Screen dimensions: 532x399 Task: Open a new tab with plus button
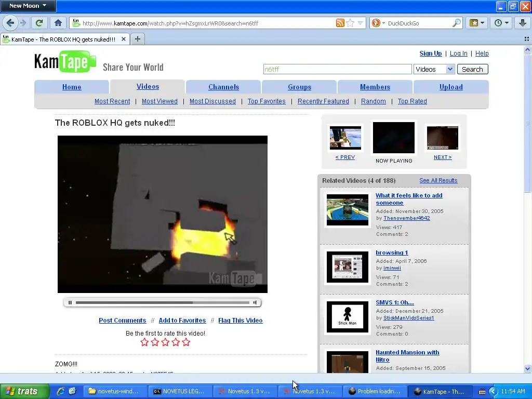(x=137, y=39)
